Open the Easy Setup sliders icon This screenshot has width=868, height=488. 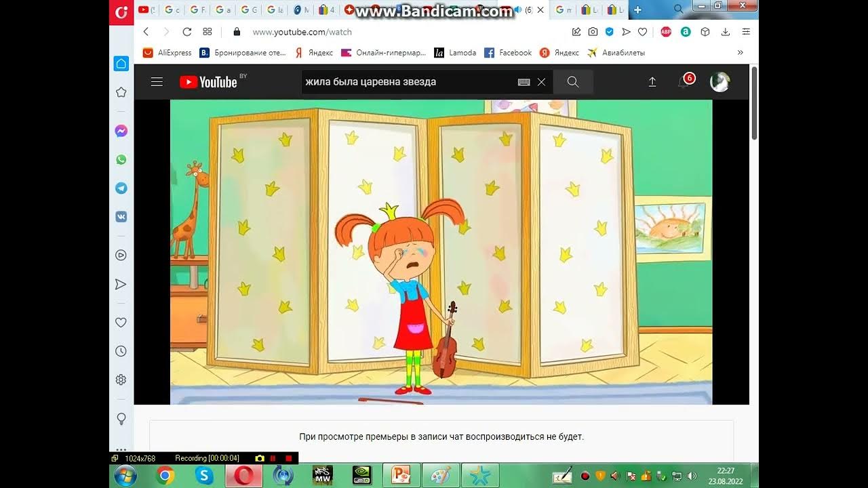(x=747, y=32)
